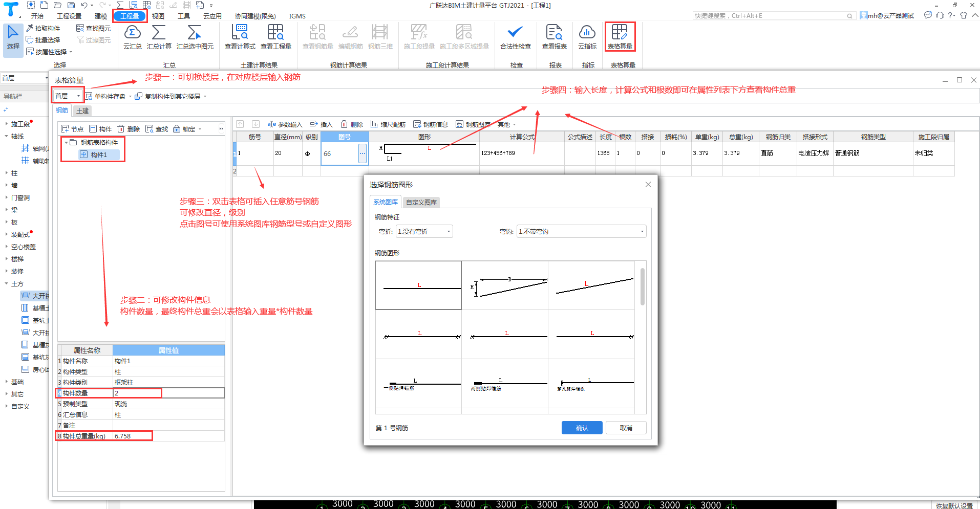
Task: Open 查看工程量 tool
Action: pos(275,37)
